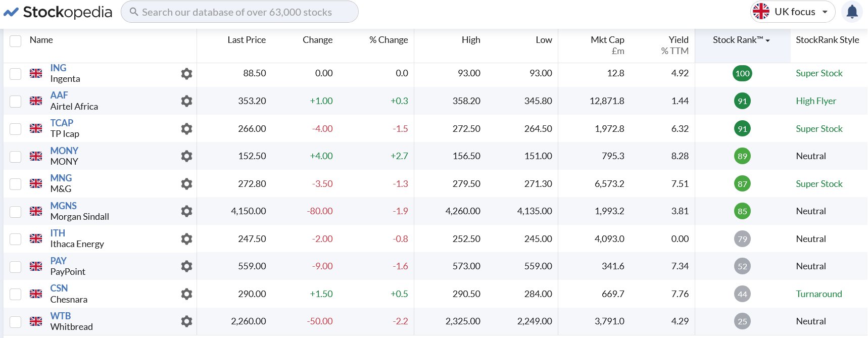Click the Yield % TTM column header
Viewport: 868px width, 338px height.
point(675,44)
